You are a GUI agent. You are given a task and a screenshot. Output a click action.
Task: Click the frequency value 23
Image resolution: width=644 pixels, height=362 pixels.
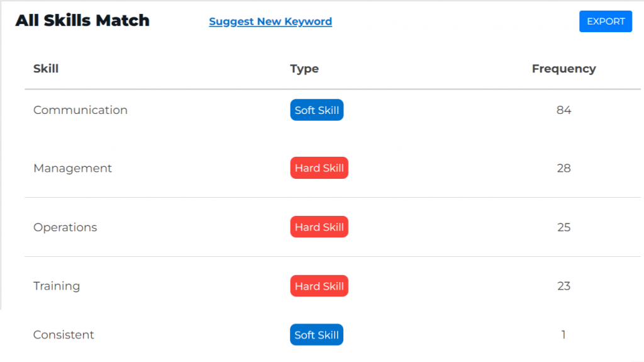coord(563,286)
